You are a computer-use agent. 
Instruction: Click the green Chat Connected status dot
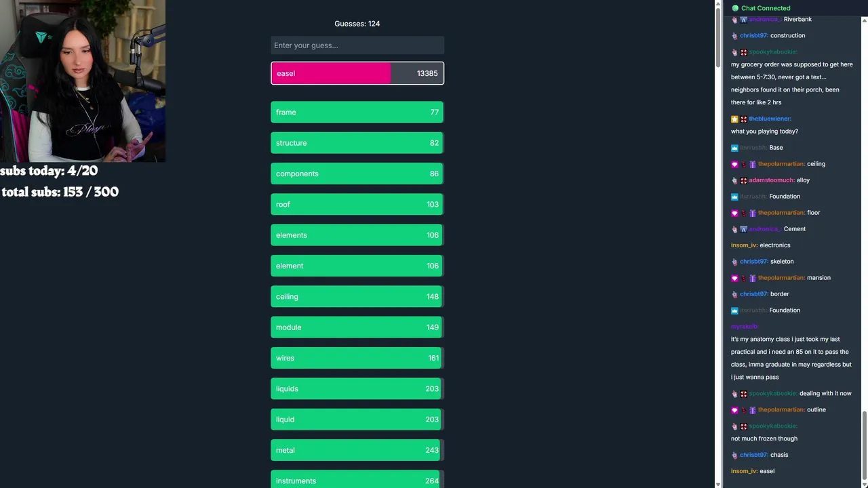(735, 8)
